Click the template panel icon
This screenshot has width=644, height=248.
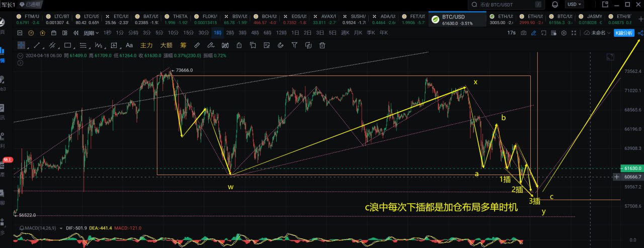click(x=554, y=33)
